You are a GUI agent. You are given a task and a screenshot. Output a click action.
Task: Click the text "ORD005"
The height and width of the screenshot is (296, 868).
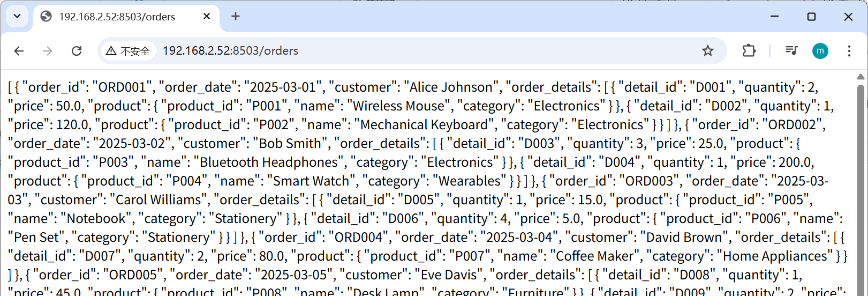click(134, 275)
